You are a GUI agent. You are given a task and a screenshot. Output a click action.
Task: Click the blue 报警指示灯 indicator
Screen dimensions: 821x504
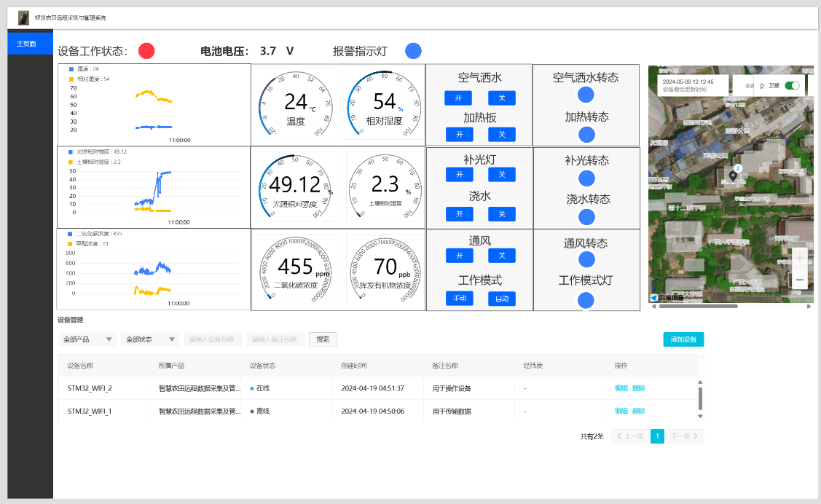click(x=413, y=51)
